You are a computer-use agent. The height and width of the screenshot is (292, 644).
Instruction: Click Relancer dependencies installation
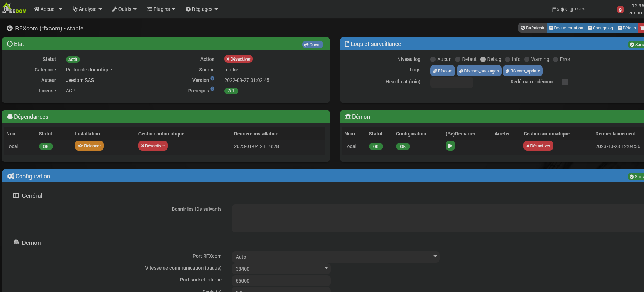tap(89, 146)
